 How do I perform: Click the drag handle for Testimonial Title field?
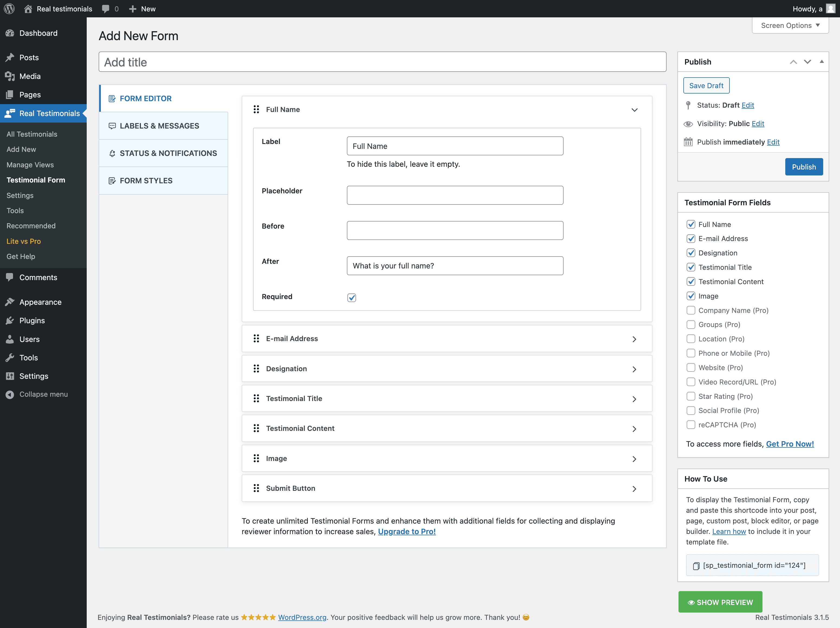click(x=256, y=399)
